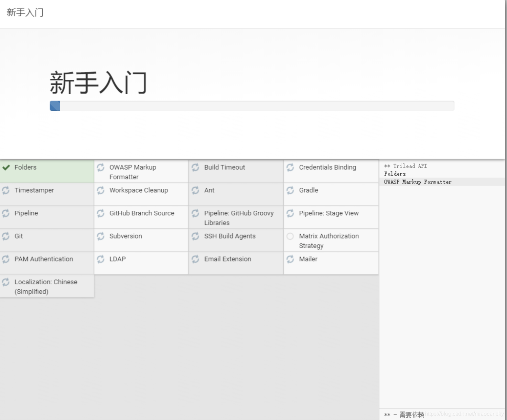The height and width of the screenshot is (420, 507).
Task: Click the spinner icon next to LDAP
Action: [x=100, y=259]
